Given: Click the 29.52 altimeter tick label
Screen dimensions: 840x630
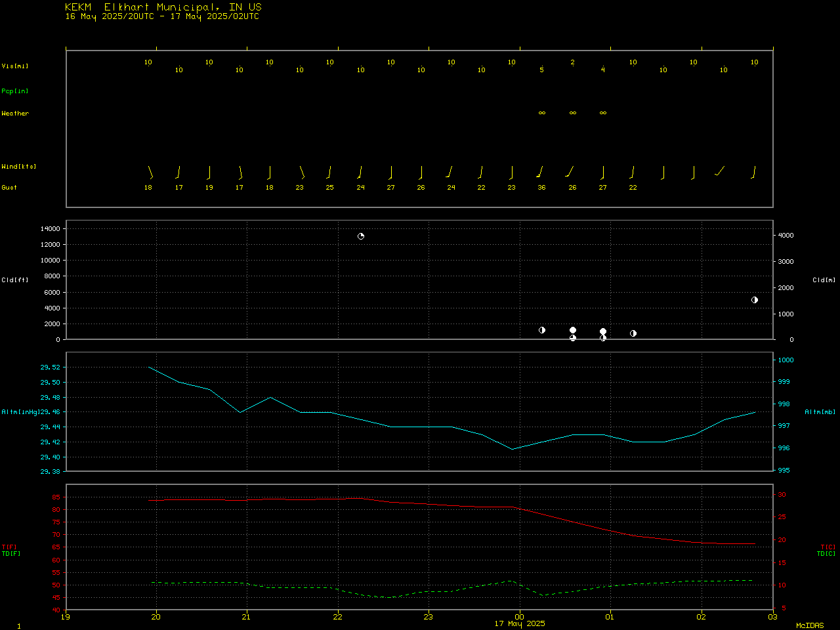Looking at the screenshot, I should point(51,367).
